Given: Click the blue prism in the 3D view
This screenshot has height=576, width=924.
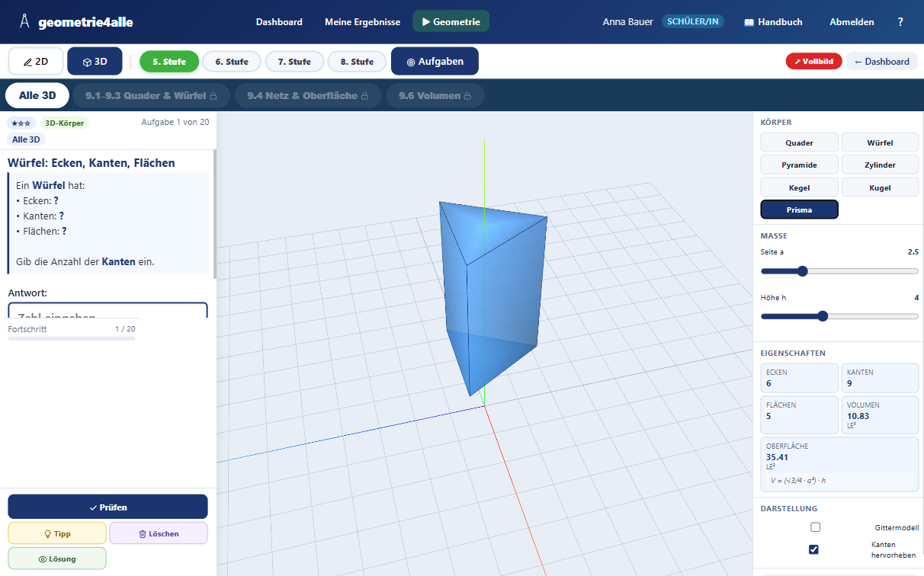Looking at the screenshot, I should click(x=492, y=297).
